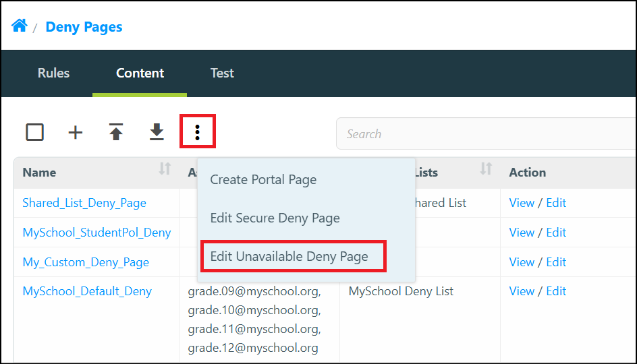Switch to the Rules tab
Viewport: 637px width, 364px height.
(53, 73)
